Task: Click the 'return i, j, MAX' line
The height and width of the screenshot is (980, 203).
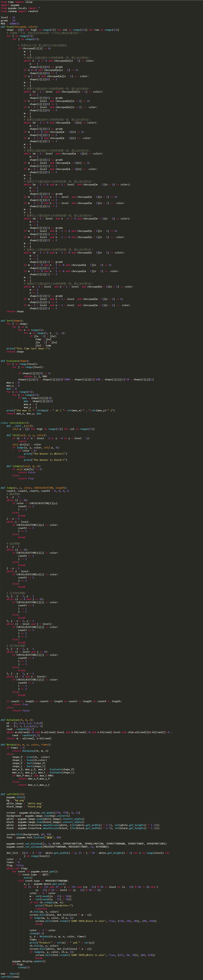Action: pos(35,376)
